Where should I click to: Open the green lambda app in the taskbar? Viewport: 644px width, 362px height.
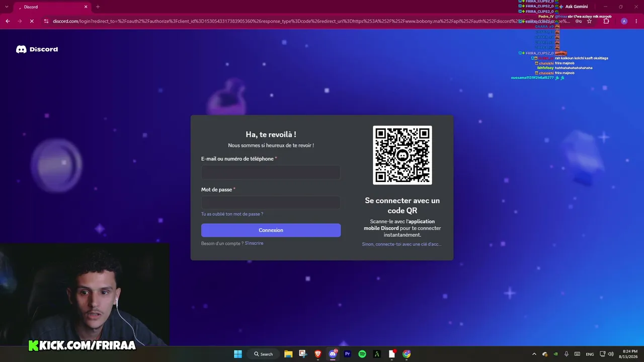coord(377,354)
